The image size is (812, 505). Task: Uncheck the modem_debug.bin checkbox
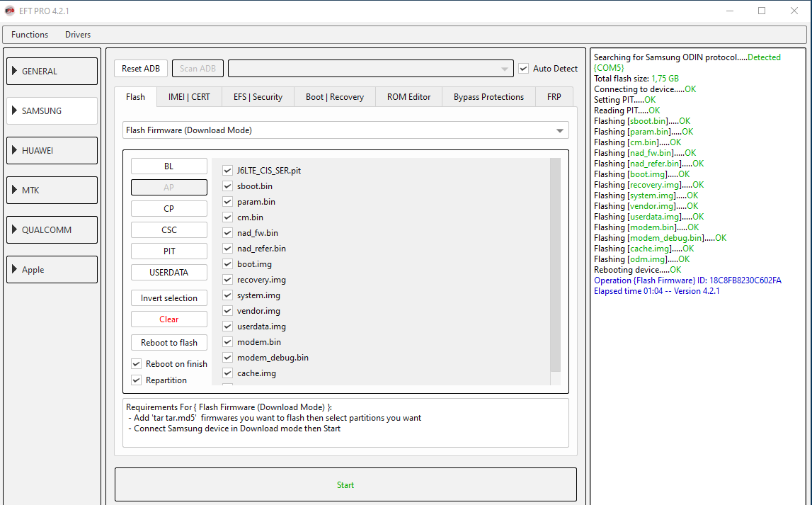[x=227, y=358]
